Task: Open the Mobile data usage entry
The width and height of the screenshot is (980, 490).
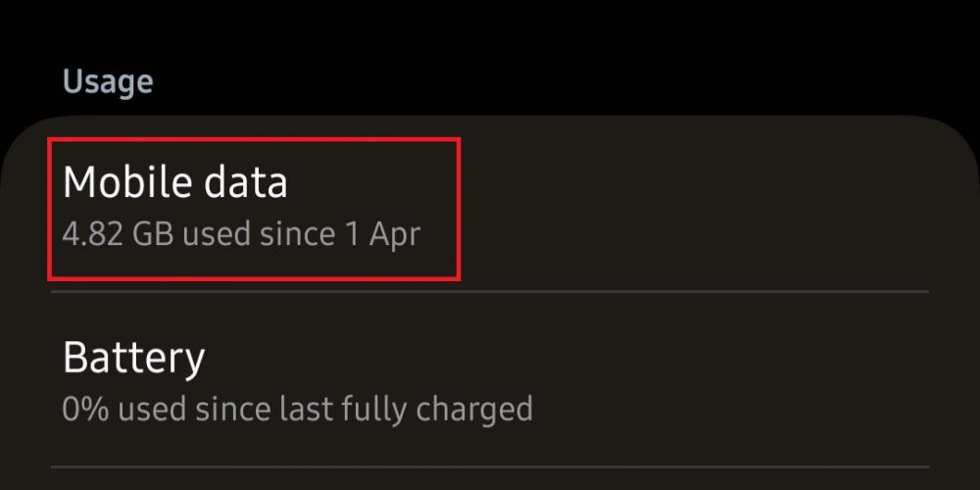Action: tap(253, 208)
